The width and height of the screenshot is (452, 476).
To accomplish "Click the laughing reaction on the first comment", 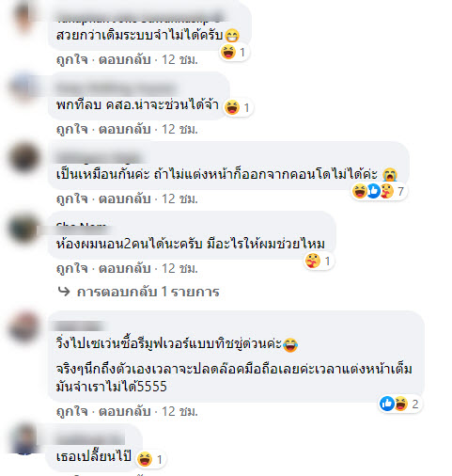I will click(228, 52).
